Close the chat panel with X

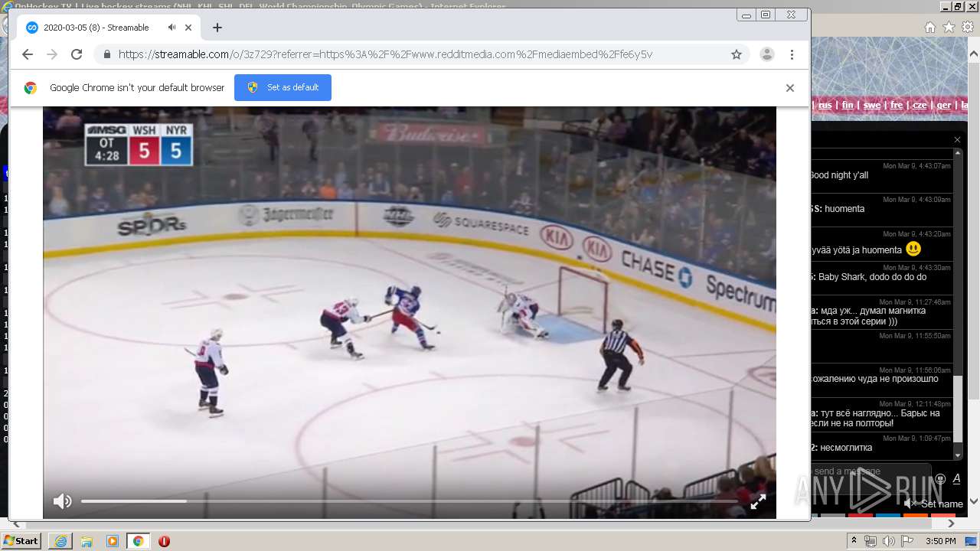[x=957, y=139]
